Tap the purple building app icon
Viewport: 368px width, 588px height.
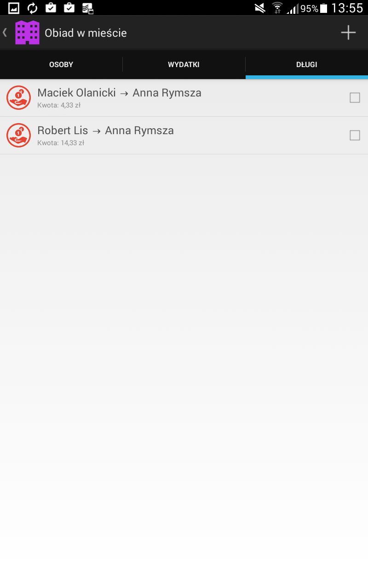click(27, 33)
